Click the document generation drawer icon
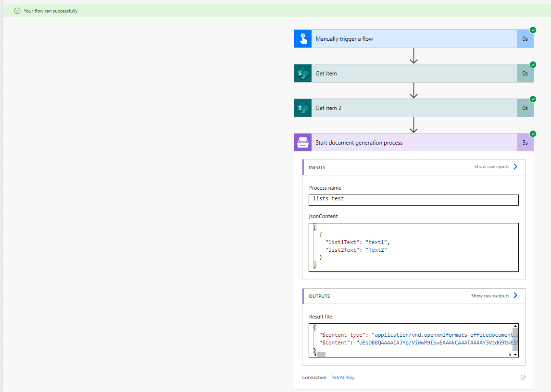The height and width of the screenshot is (392, 551). [x=303, y=143]
